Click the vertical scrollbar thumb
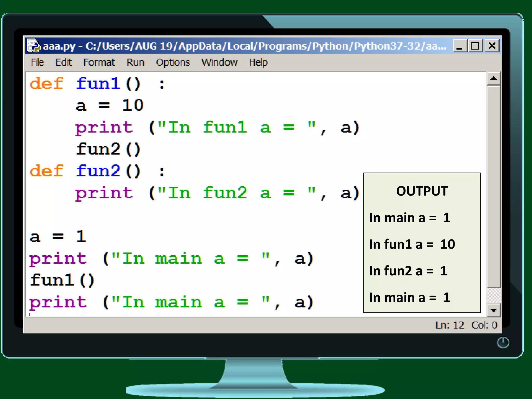Screen dimensions: 532x399 tap(494, 187)
